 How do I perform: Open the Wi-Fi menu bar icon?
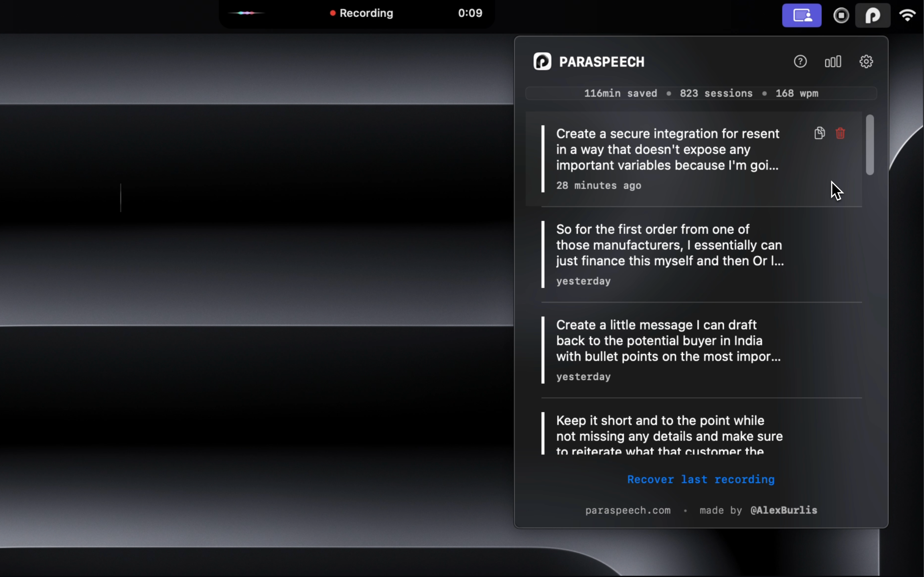pyautogui.click(x=907, y=16)
